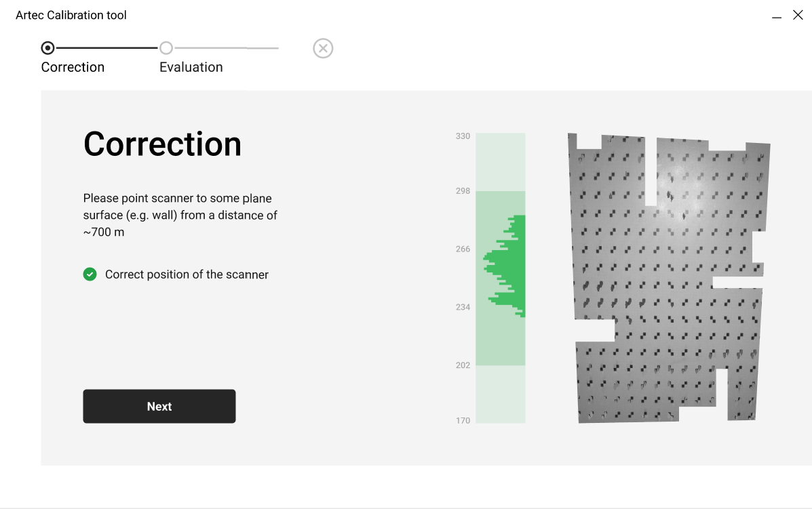
Task: Close the Artec Calibration tool window
Action: [x=798, y=15]
